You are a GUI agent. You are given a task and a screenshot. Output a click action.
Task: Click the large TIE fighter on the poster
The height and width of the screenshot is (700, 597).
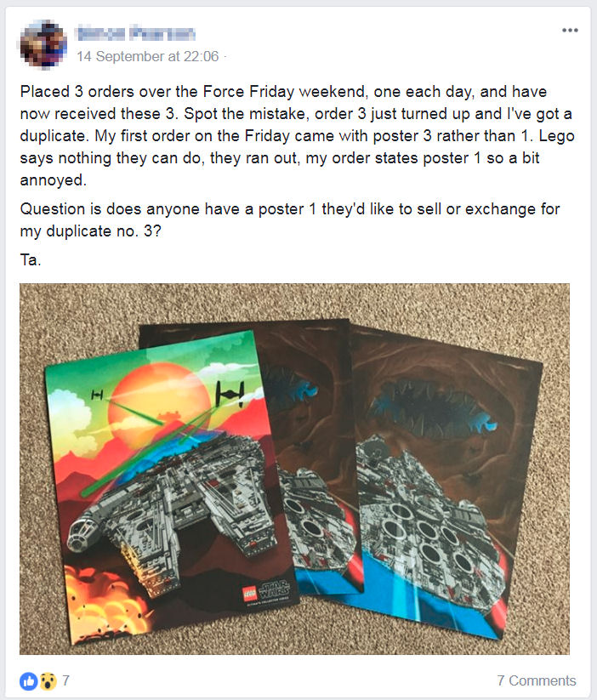coord(230,394)
